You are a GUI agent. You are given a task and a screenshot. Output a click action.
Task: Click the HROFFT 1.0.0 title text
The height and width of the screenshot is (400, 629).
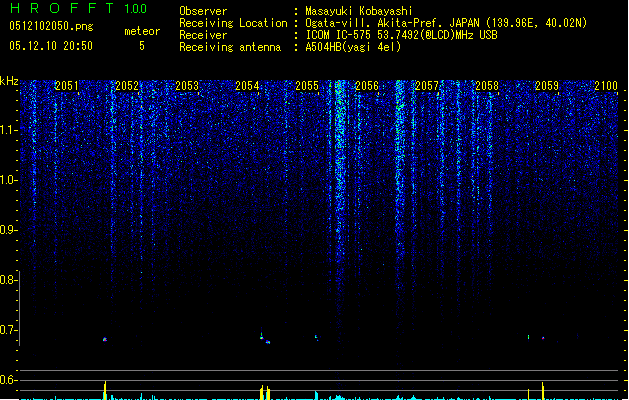tap(78, 8)
